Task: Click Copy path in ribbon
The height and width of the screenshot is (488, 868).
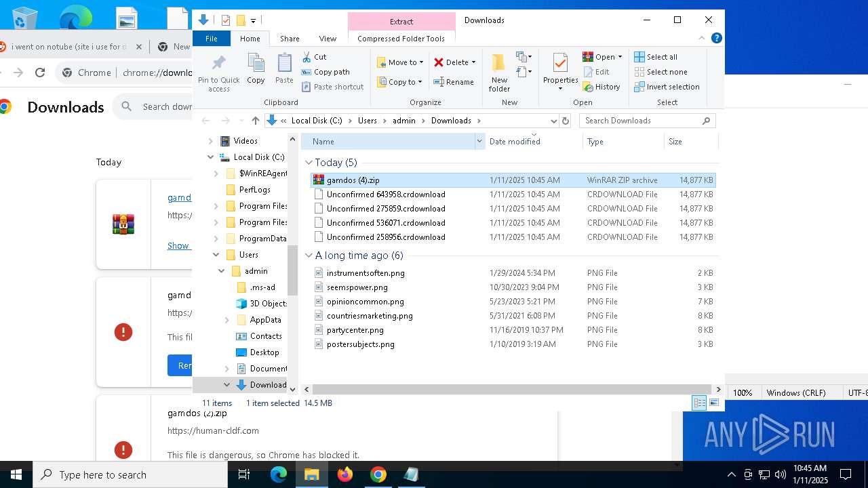Action: (325, 72)
